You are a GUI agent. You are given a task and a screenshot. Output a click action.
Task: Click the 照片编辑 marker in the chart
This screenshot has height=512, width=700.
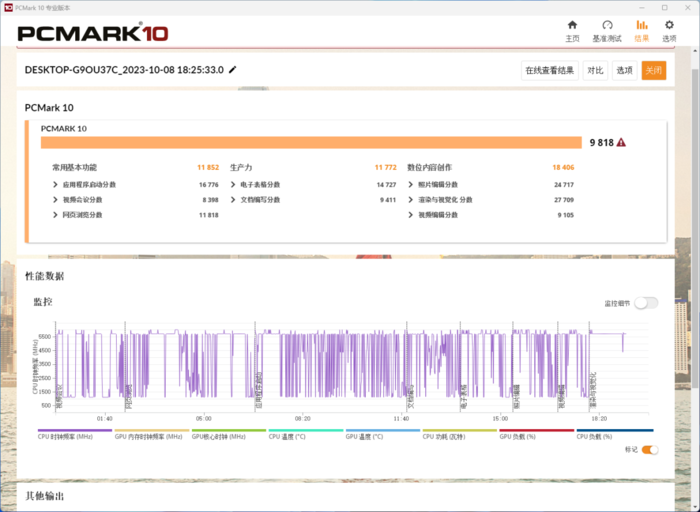click(x=517, y=397)
